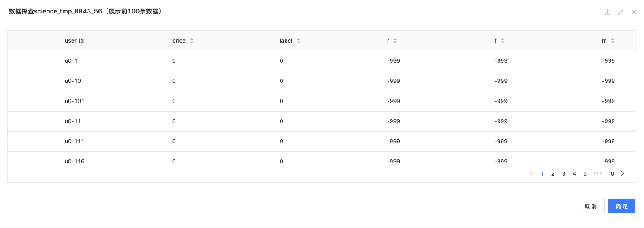Click the download icon in dialog header
644x228 pixels.
(x=607, y=12)
